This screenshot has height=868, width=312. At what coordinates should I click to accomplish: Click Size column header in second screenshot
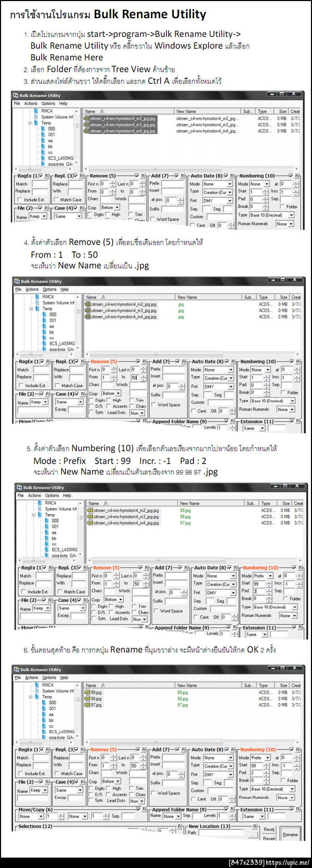282,297
